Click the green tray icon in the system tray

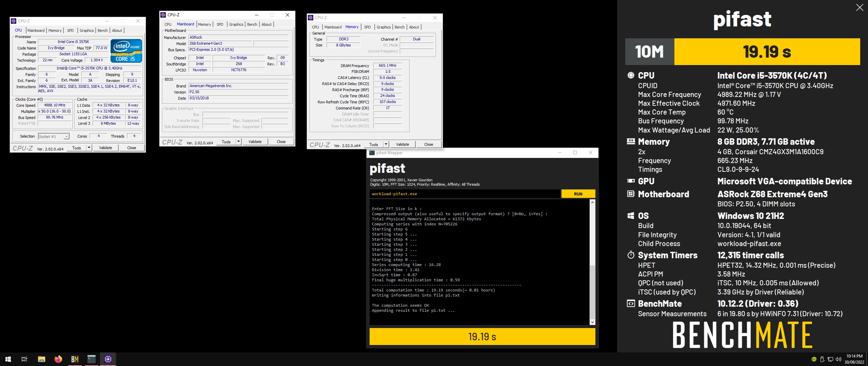tap(814, 359)
